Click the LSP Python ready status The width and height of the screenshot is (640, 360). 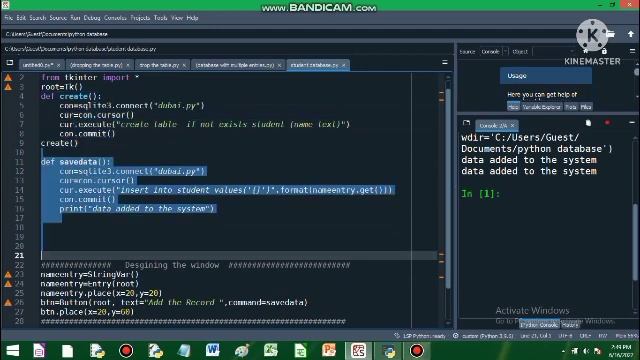coord(420,336)
